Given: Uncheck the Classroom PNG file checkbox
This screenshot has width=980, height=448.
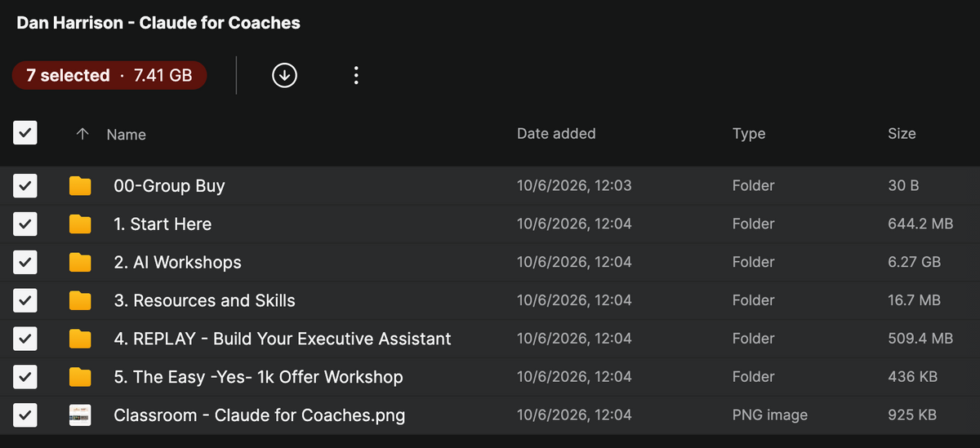Looking at the screenshot, I should (x=25, y=415).
